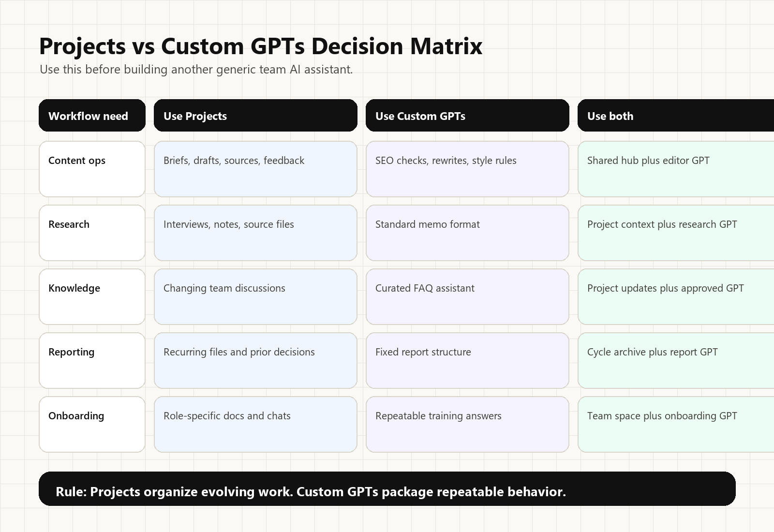The height and width of the screenshot is (532, 774).
Task: Click the 'Onboarding' row label
Action: pos(92,424)
